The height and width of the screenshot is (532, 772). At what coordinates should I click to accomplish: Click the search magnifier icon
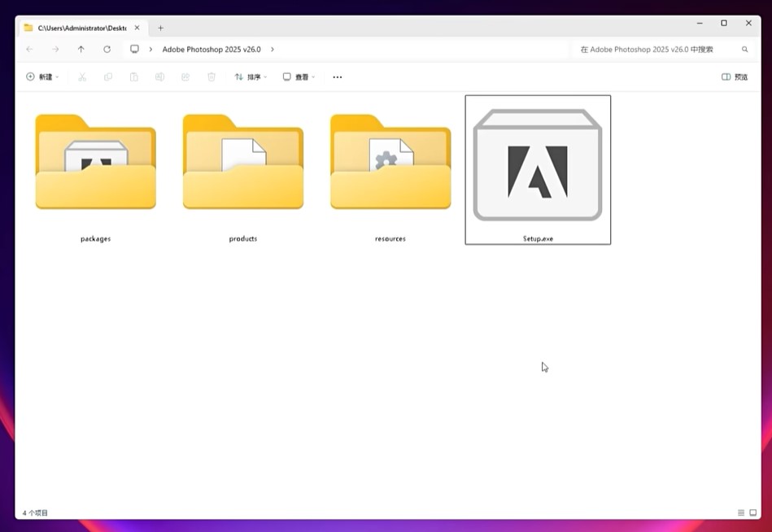745,49
